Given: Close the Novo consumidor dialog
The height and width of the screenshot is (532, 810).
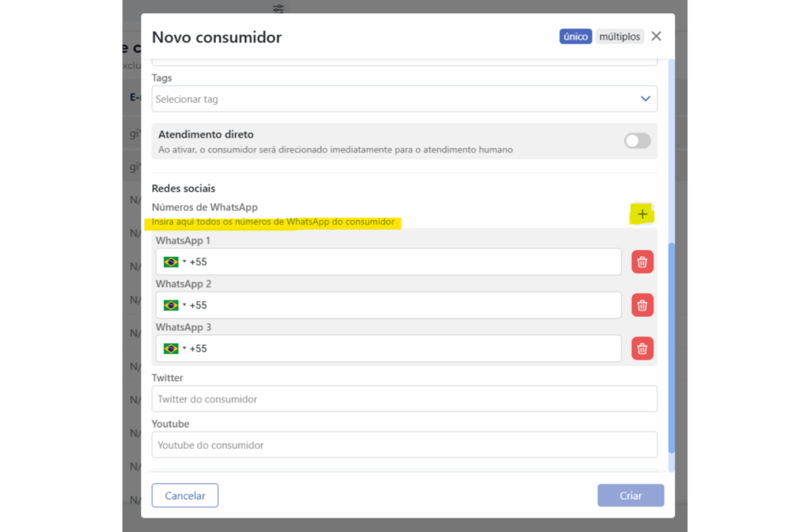Looking at the screenshot, I should point(656,36).
